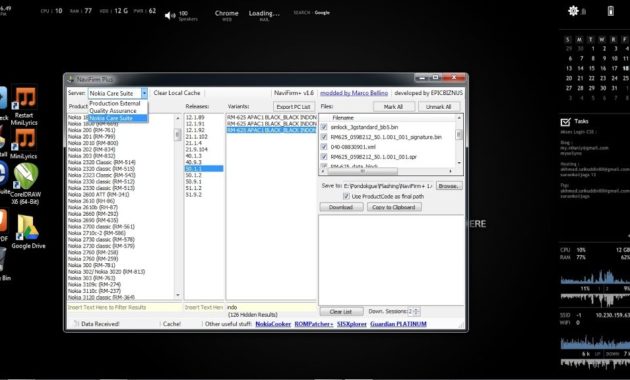630x380 pixels.
Task: Toggle checkbox for 040-08830901.xml file
Action: point(324,147)
